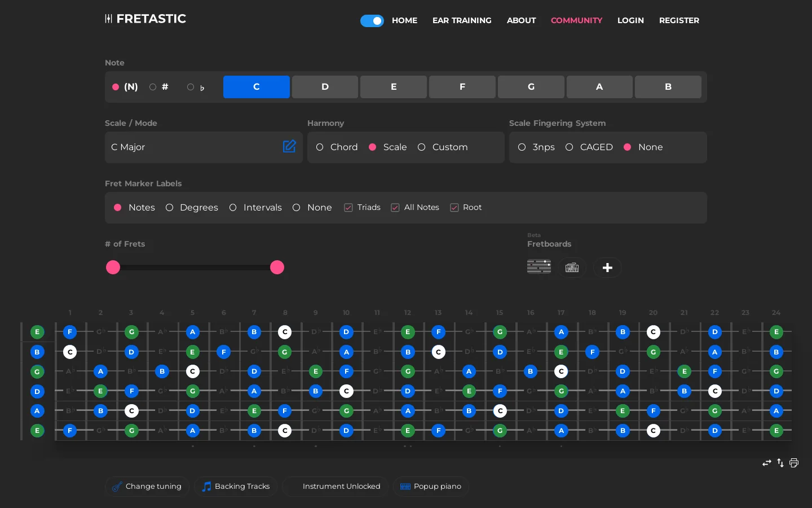The width and height of the screenshot is (812, 508).
Task: Click the right handle of the frets slider
Action: pos(277,268)
